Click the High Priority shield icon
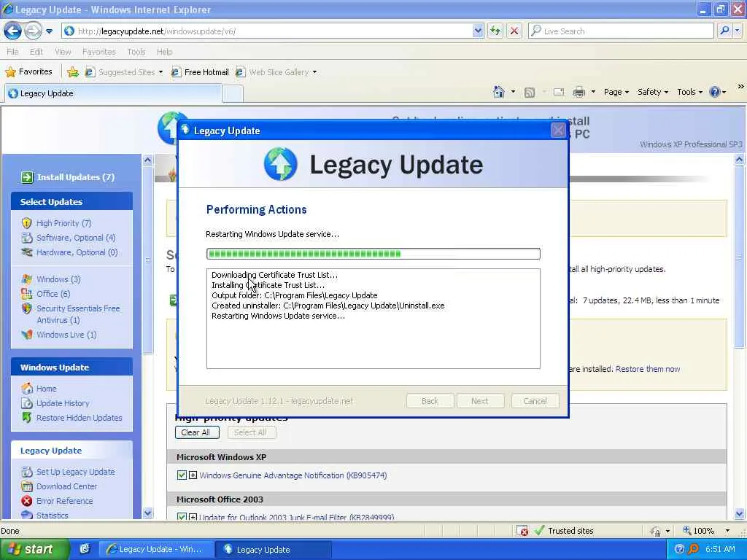Image resolution: width=747 pixels, height=560 pixels. click(x=27, y=223)
